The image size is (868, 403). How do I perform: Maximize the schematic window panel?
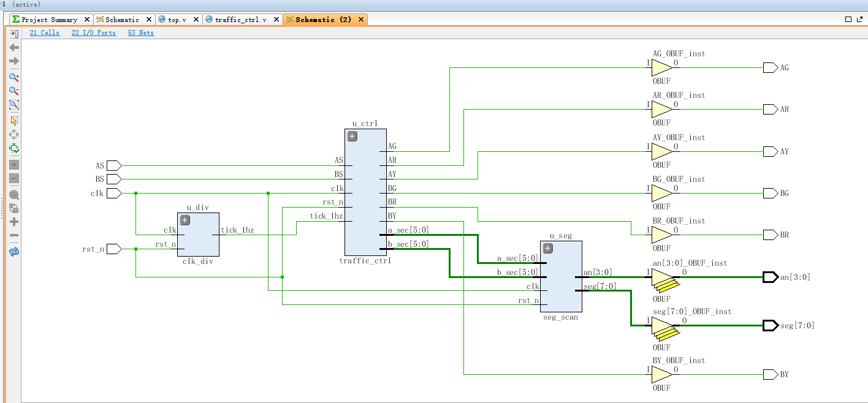(849, 20)
